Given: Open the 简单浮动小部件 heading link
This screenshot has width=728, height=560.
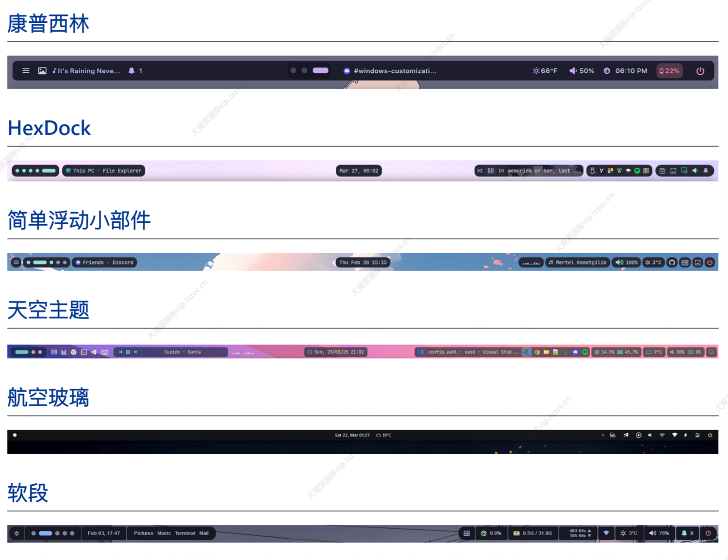Looking at the screenshot, I should click(x=79, y=220).
